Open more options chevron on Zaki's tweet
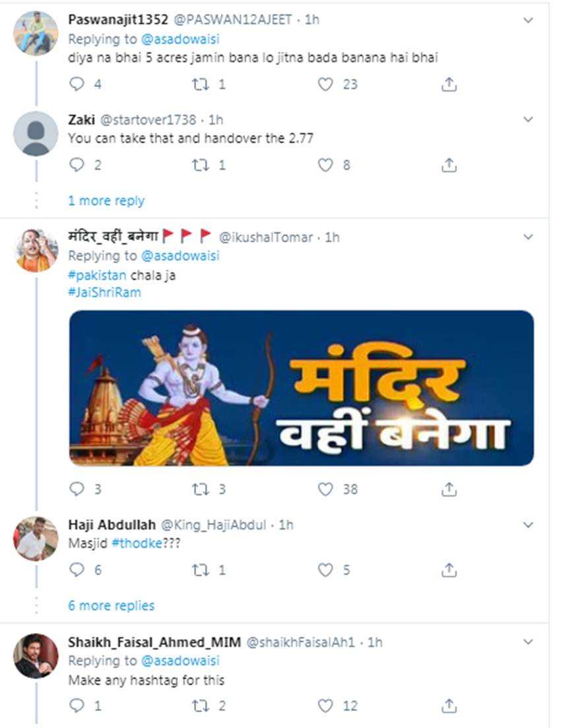This screenshot has height=728, width=561. coord(528,119)
